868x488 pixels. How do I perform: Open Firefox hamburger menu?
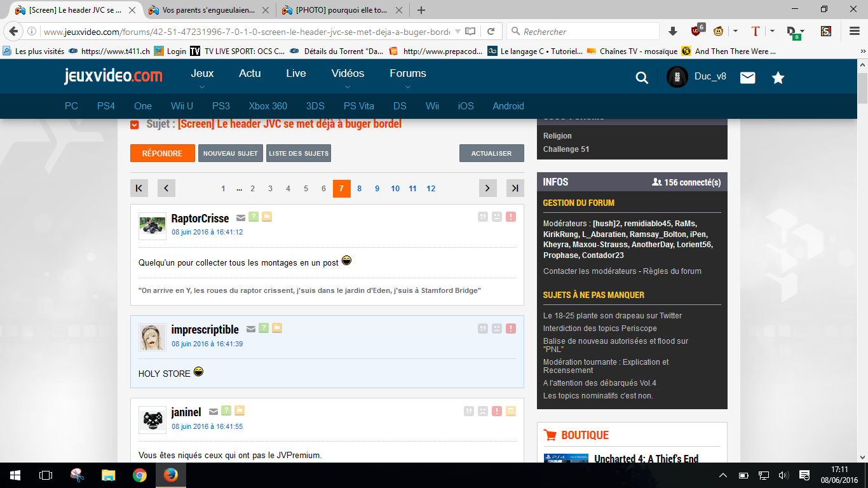coord(855,31)
